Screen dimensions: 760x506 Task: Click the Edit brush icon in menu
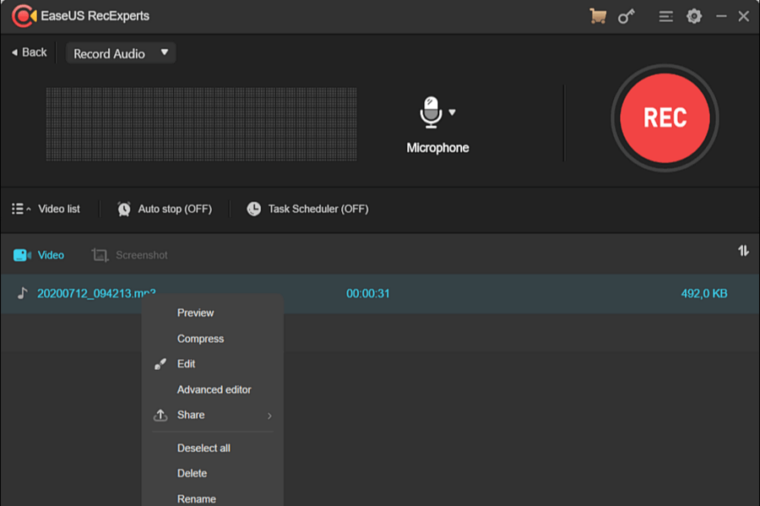[x=160, y=364]
